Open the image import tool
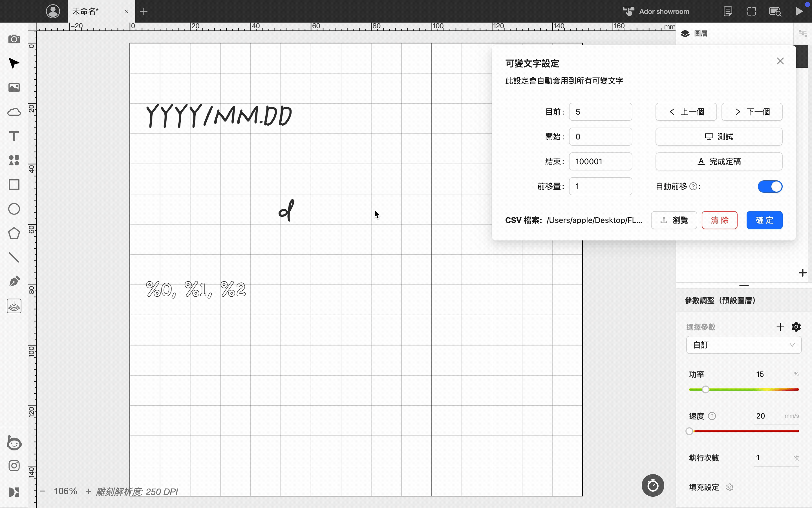The image size is (812, 508). click(14, 87)
